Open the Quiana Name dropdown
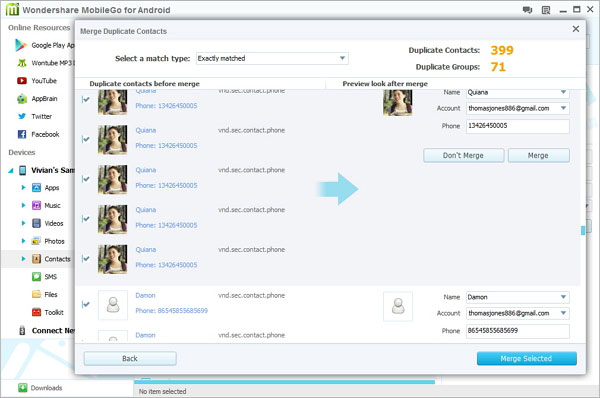600x398 pixels. tap(563, 92)
